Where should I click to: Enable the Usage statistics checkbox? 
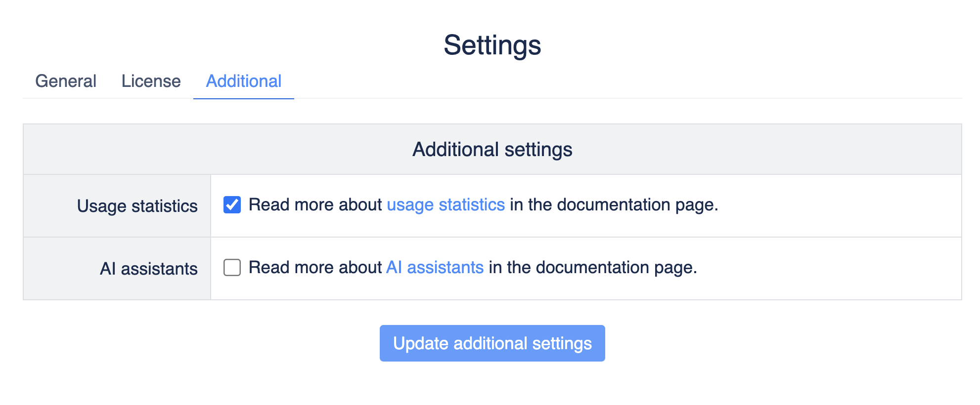click(232, 204)
